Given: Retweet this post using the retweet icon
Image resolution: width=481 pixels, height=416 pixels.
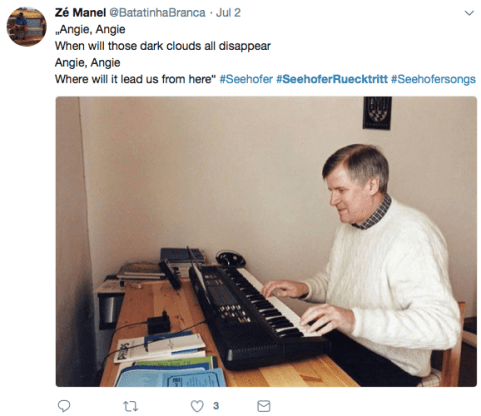Looking at the screenshot, I should click(x=130, y=406).
